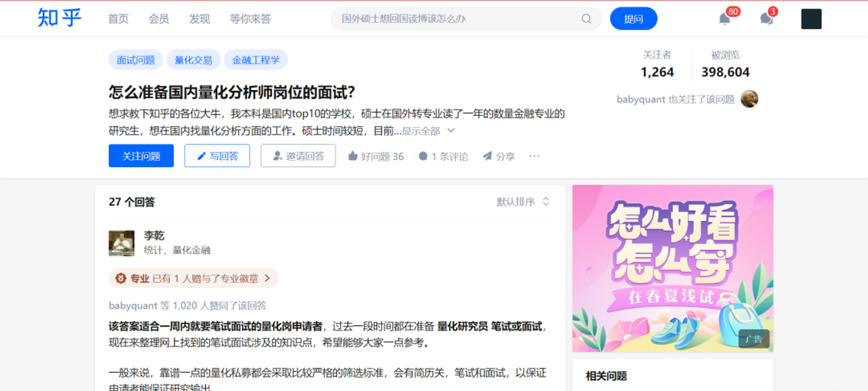Open the 默认排序 sort dropdown
This screenshot has height=391, width=868.
(x=523, y=202)
